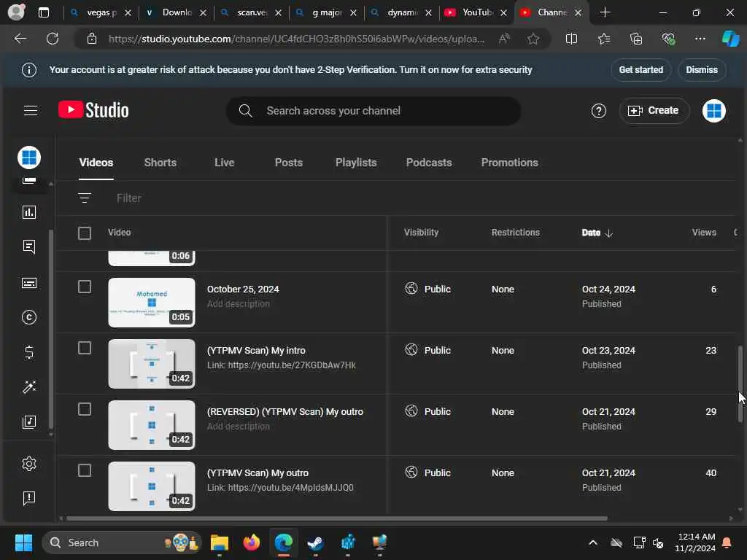Click the Create button
747x560 pixels.
(654, 111)
